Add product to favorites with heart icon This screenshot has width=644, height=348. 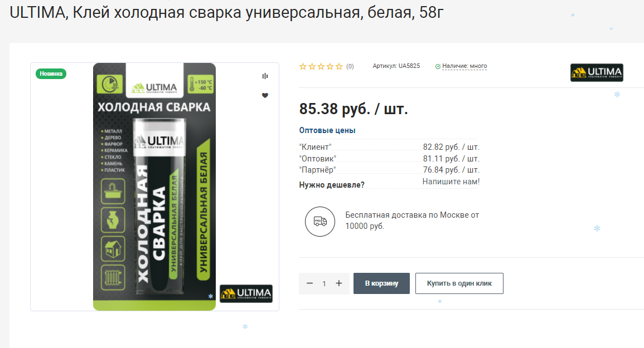pos(265,95)
